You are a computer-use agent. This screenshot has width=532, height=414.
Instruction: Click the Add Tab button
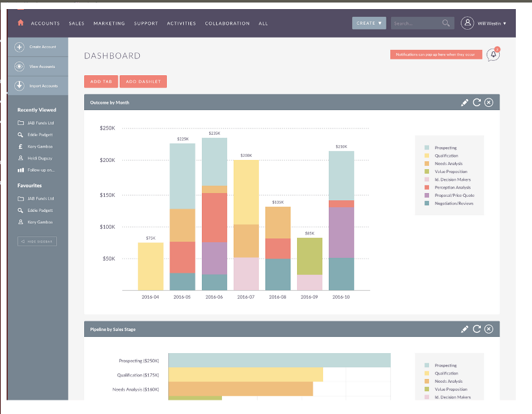(x=101, y=82)
